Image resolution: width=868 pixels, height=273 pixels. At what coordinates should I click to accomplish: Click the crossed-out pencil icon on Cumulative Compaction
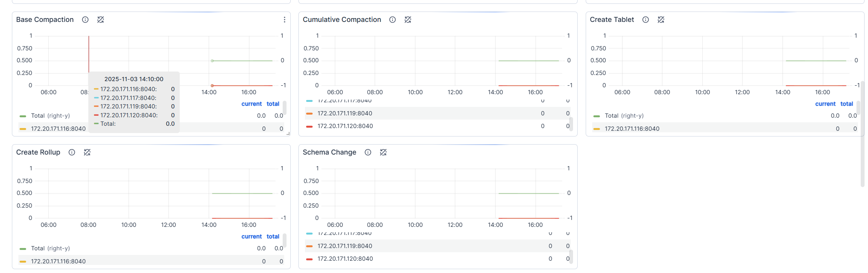408,20
